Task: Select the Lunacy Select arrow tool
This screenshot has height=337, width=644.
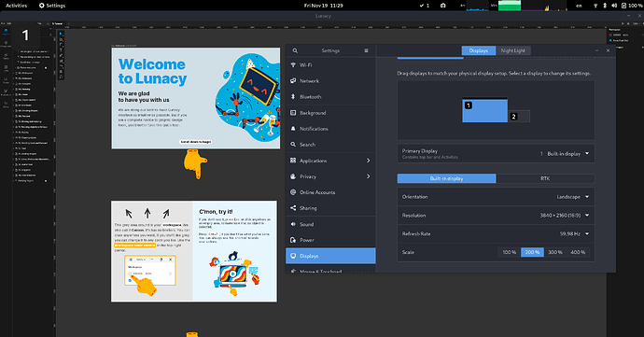Action: tap(61, 35)
